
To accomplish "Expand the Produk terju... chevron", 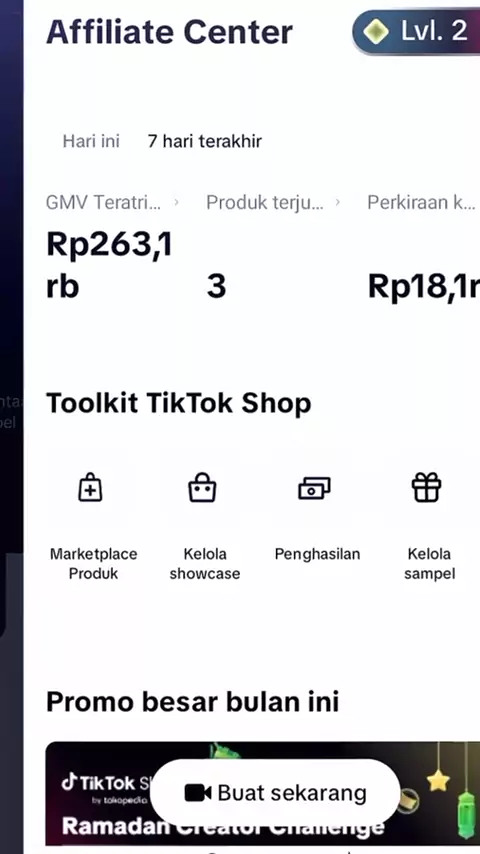I will (x=338, y=203).
